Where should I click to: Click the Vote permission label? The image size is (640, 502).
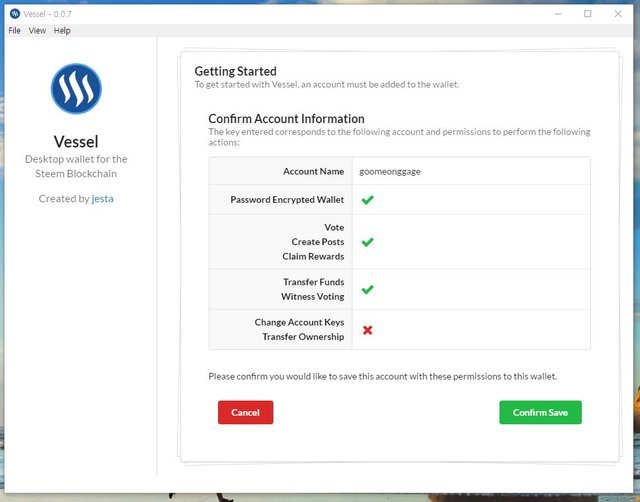pos(334,227)
